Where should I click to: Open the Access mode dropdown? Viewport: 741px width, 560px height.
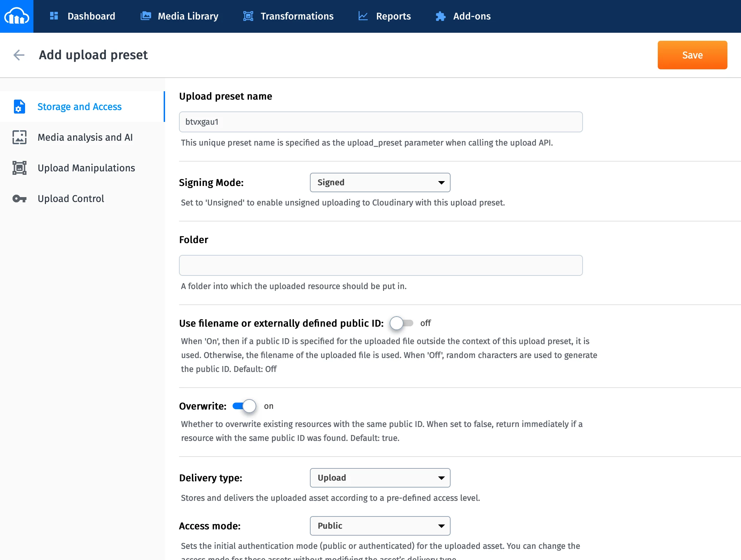(x=380, y=526)
